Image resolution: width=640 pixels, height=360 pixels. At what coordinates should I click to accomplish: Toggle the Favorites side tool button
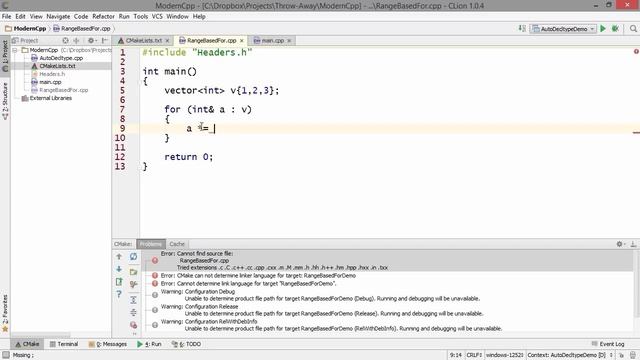(x=5, y=313)
